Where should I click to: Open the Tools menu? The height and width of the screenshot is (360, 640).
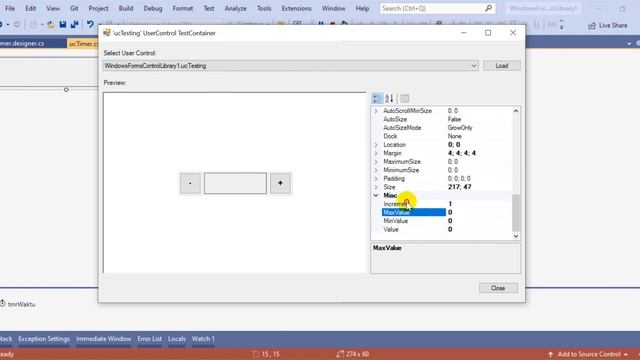[264, 8]
